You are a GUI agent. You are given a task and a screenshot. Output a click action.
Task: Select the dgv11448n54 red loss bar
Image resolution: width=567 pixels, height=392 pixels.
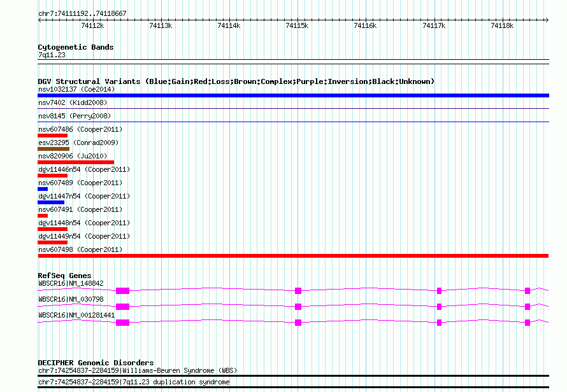[52, 229]
